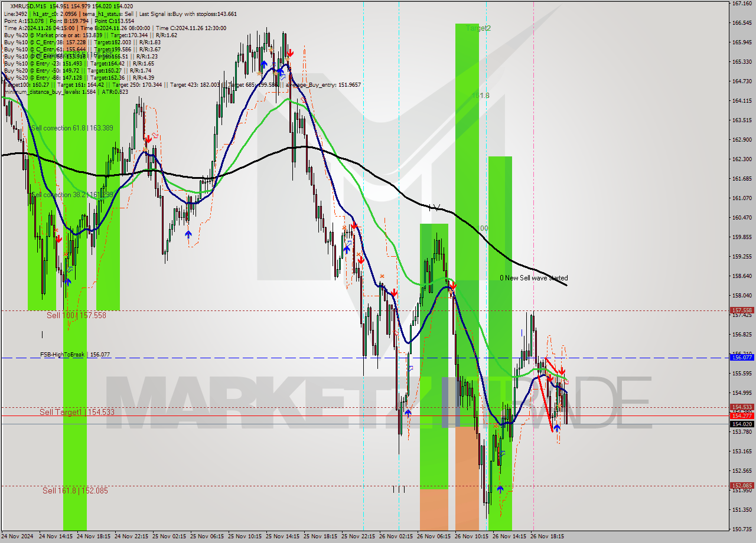Click the '25 Nov 06:15' time axis label

207,537
